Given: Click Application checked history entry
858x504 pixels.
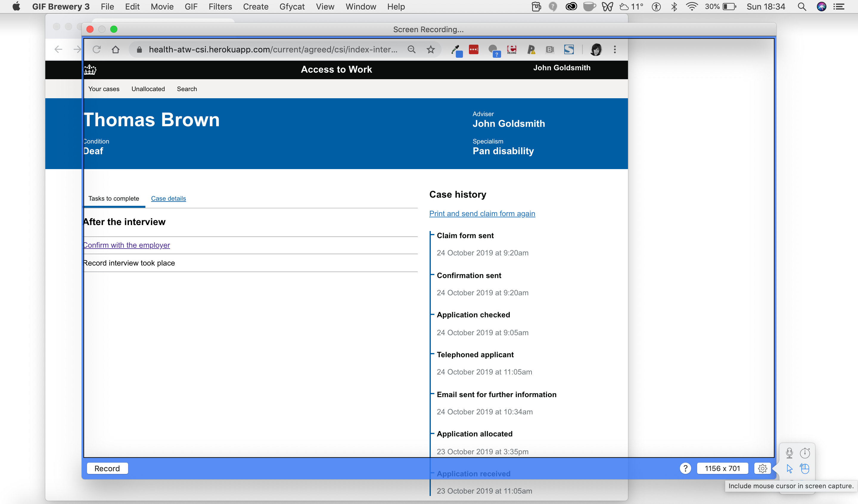Looking at the screenshot, I should (x=473, y=315).
